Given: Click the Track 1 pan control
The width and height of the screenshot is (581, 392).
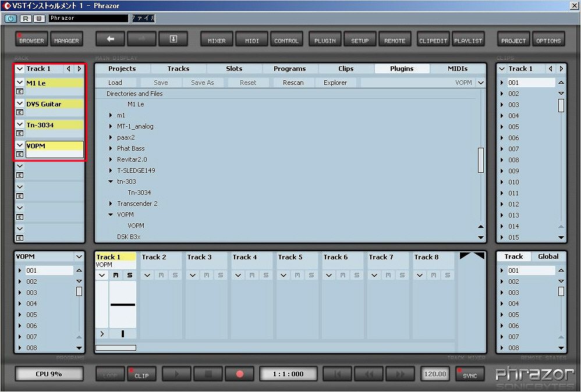Looking at the screenshot, I should 123,334.
